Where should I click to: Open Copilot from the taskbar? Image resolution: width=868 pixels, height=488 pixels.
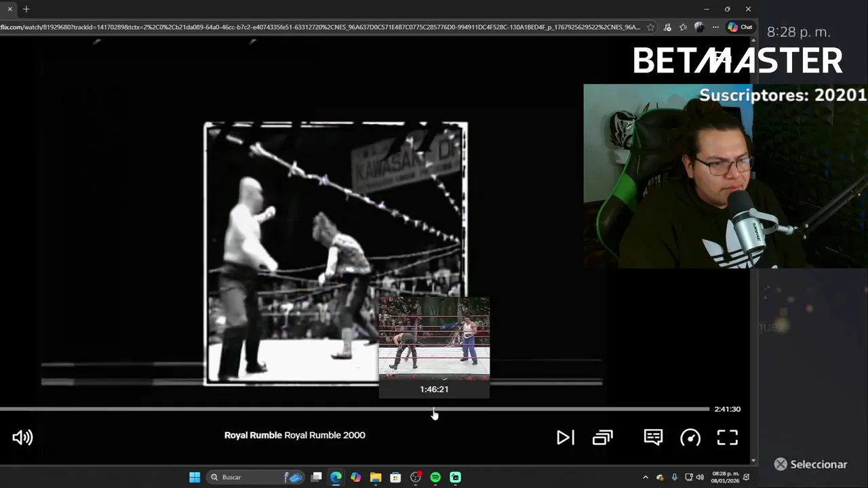tap(355, 477)
